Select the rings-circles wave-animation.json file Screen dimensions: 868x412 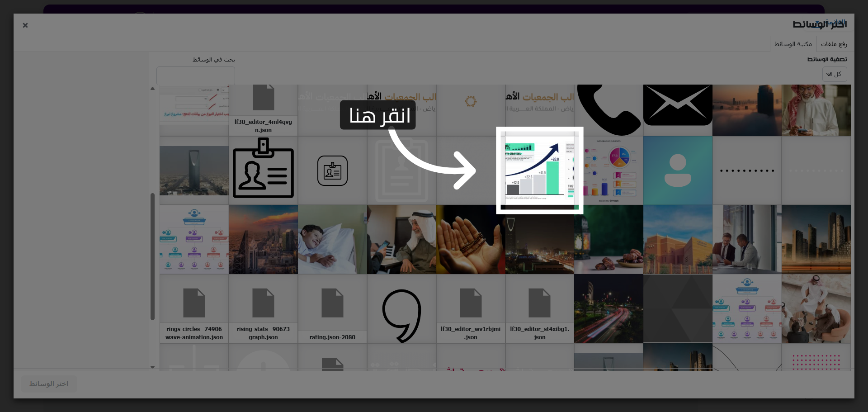tap(194, 309)
